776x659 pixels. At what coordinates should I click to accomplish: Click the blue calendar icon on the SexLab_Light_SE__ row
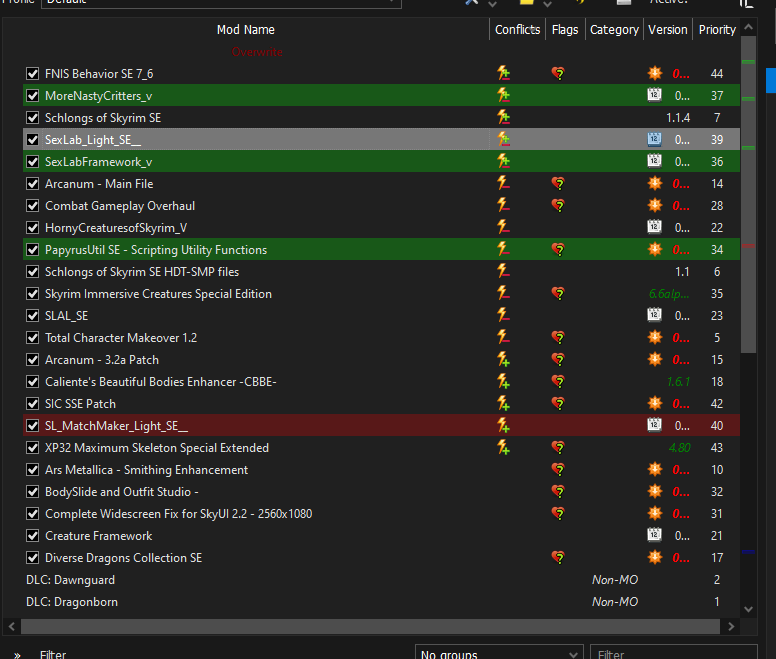tap(654, 139)
